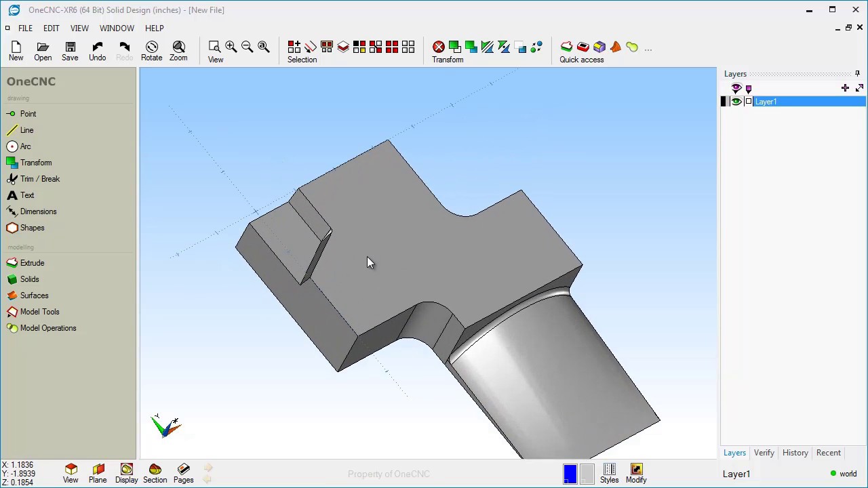Click the layers stack selection icon
The width and height of the screenshot is (868, 488).
343,47
